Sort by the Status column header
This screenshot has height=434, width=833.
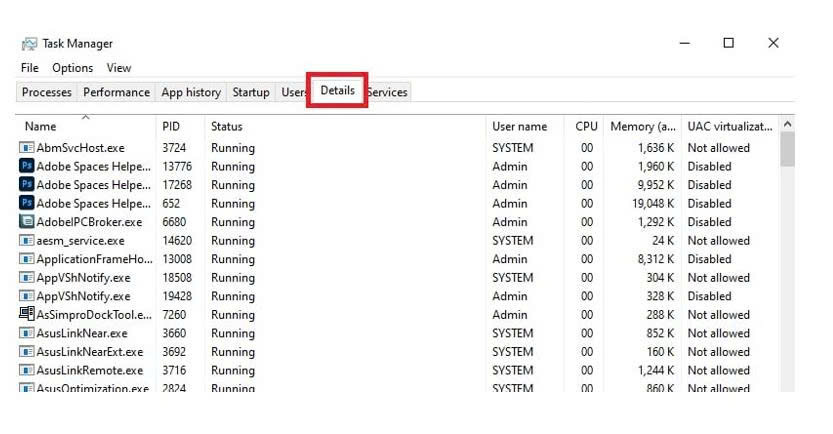(x=227, y=126)
